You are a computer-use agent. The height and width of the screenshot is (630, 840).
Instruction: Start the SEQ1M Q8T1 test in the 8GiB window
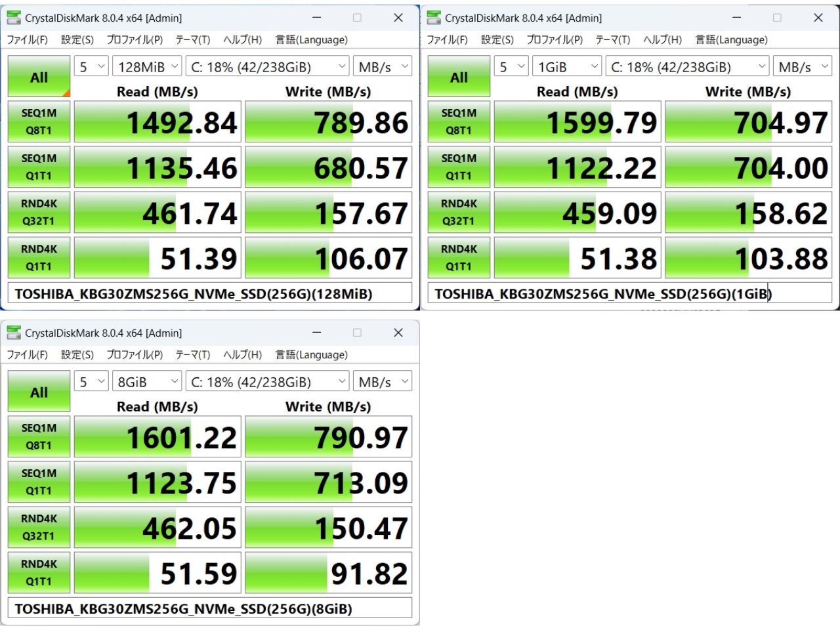pos(39,436)
